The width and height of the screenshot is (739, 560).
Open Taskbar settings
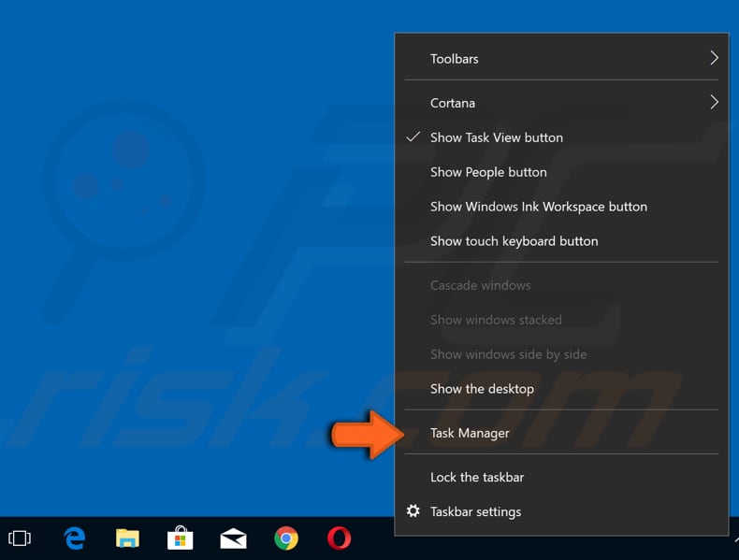pyautogui.click(x=561, y=511)
